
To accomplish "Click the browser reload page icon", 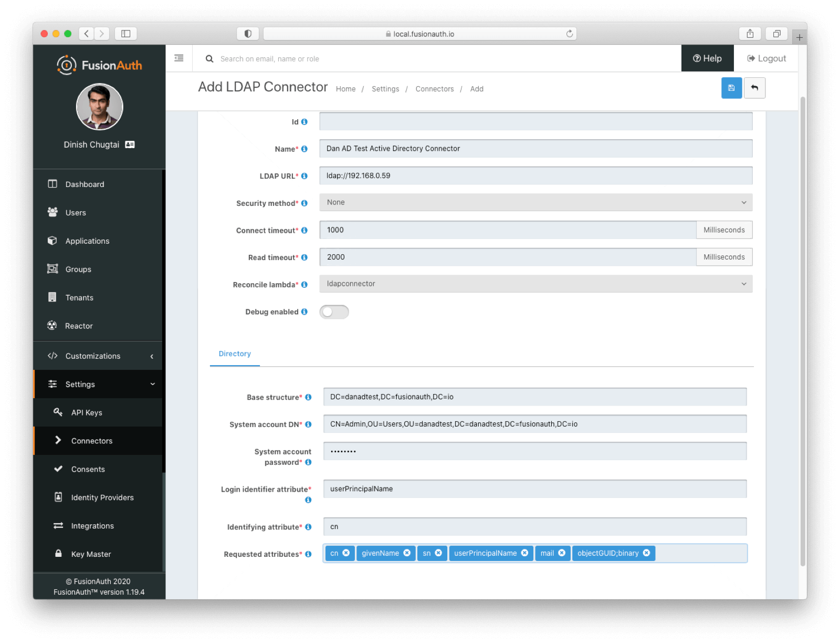I will (x=569, y=34).
